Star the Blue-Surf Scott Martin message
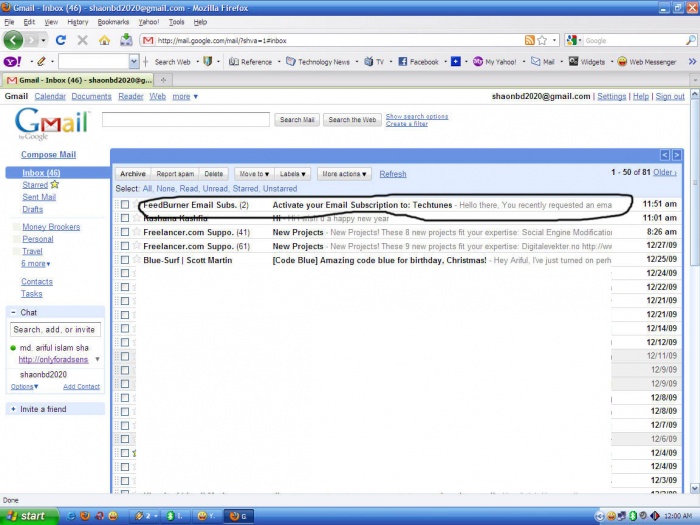This screenshot has height=525, width=700. pyautogui.click(x=137, y=259)
